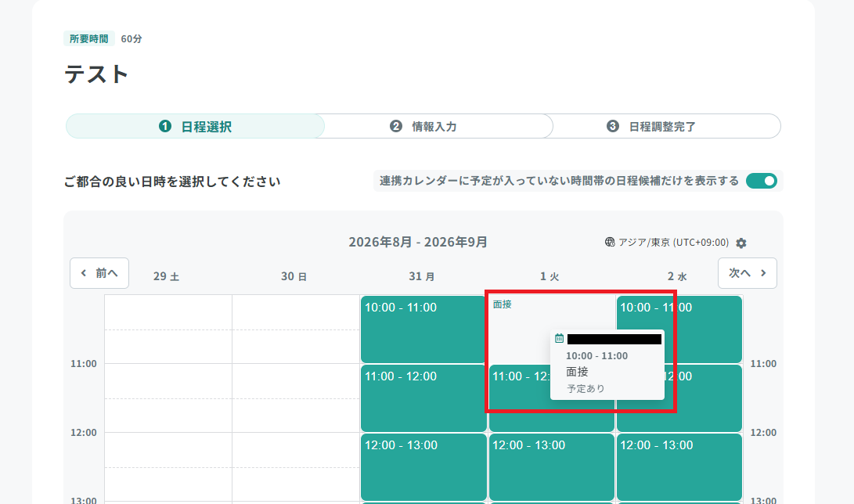Viewport: 854px width, 504px height.
Task: Pick Wednesday 2 slot 12:00 - 13:00
Action: pos(679,467)
